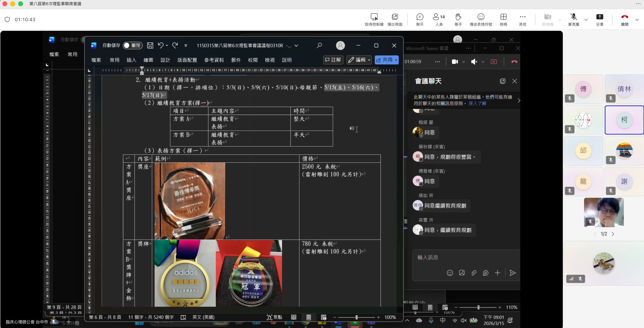Expand the Leave (離開) options arrow

(637, 20)
